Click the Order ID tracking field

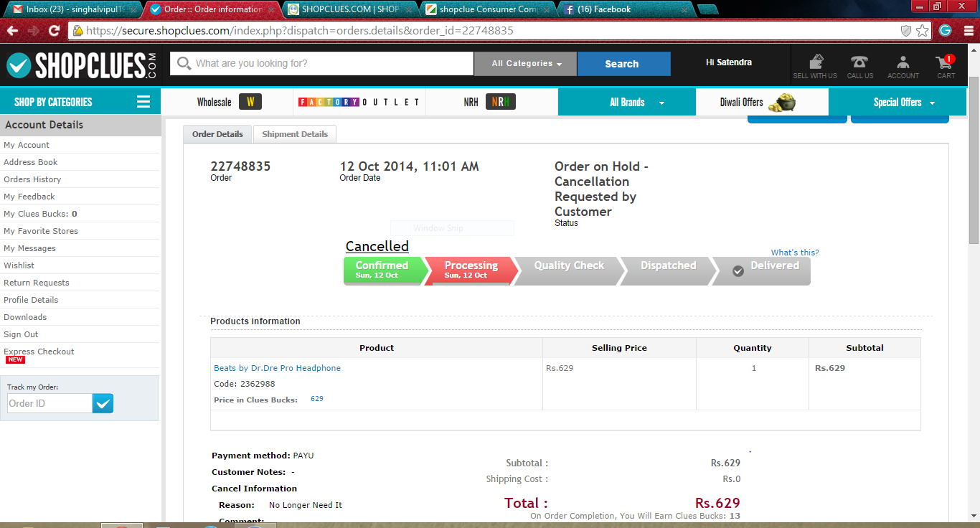pyautogui.click(x=49, y=403)
